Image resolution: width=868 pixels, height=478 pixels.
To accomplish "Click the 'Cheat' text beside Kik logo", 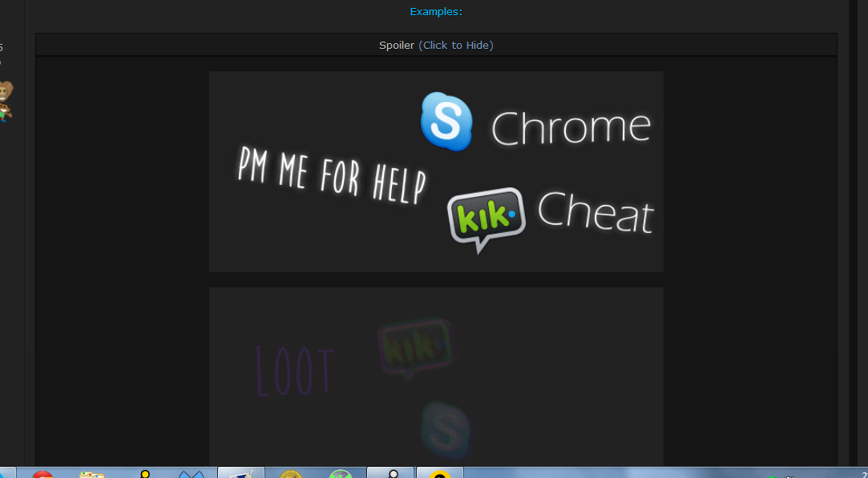I will [596, 212].
